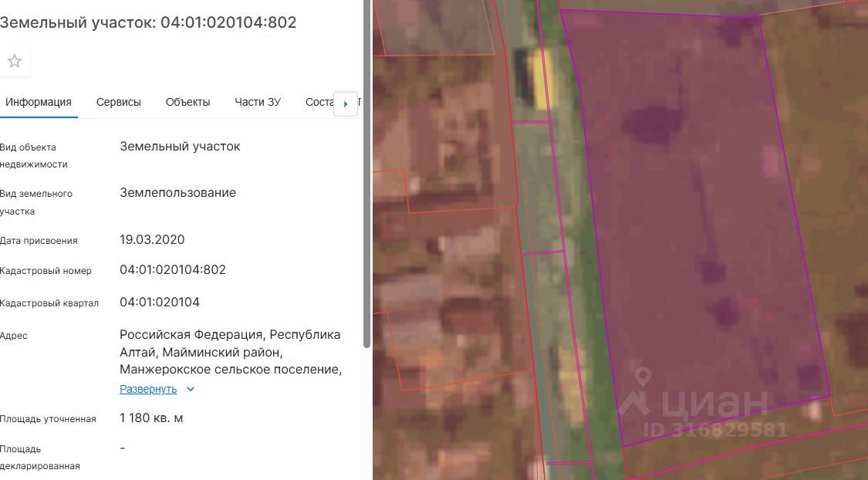
Task: Add parcel to favorites with star icon
Action: tap(15, 61)
